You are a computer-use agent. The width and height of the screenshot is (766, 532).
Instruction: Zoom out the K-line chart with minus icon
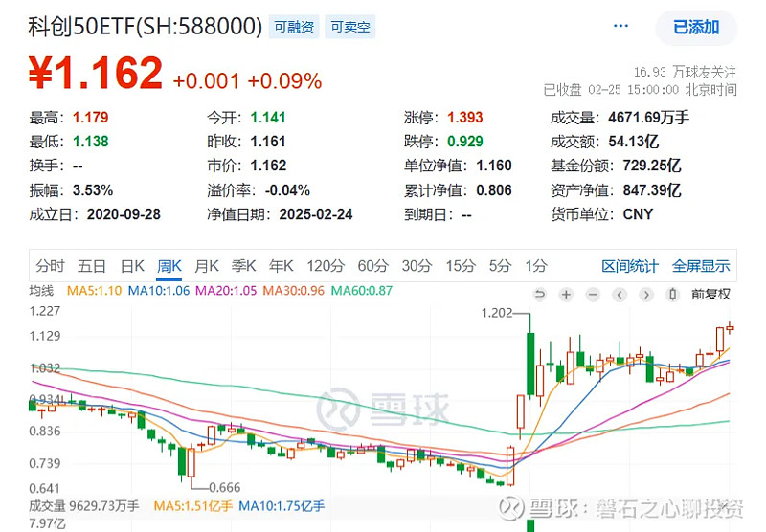[593, 295]
